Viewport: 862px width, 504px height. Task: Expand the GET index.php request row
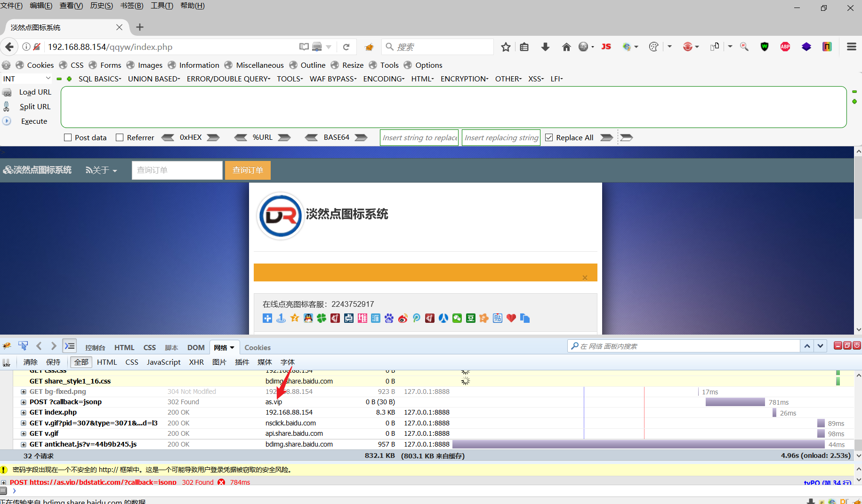pyautogui.click(x=23, y=412)
